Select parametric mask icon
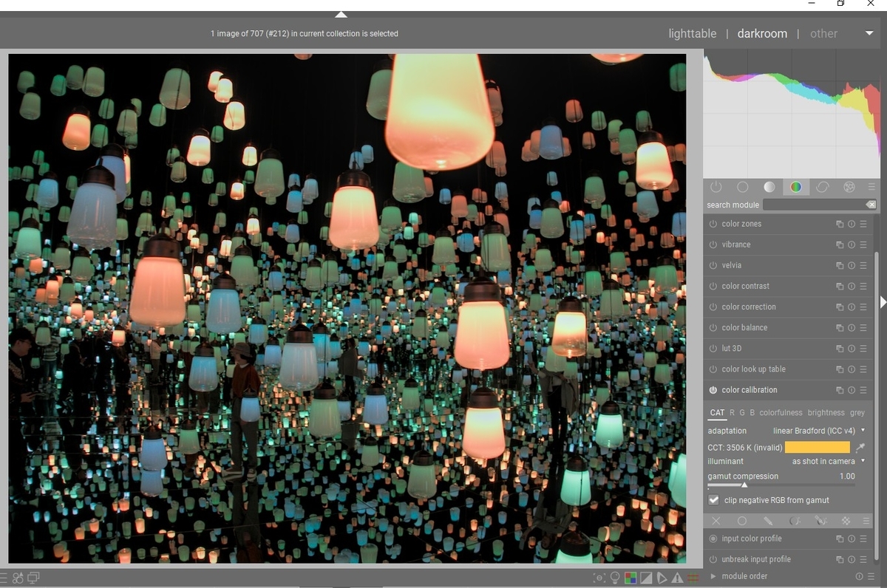 tap(795, 521)
